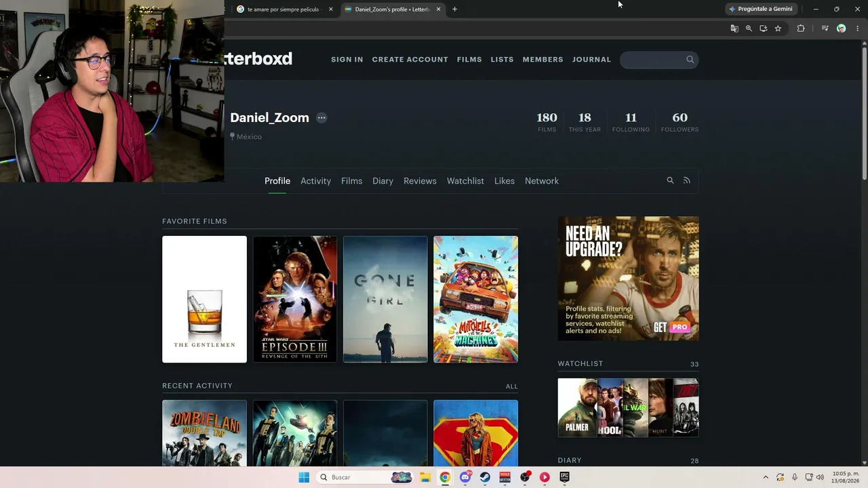This screenshot has height=488, width=868.
Task: View the Reviews tab
Action: (x=420, y=181)
